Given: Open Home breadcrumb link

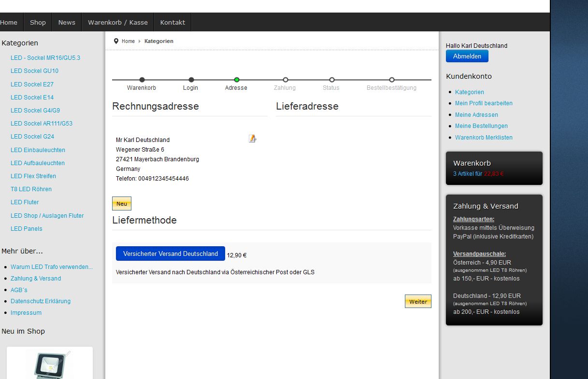Looking at the screenshot, I should click(x=128, y=41).
